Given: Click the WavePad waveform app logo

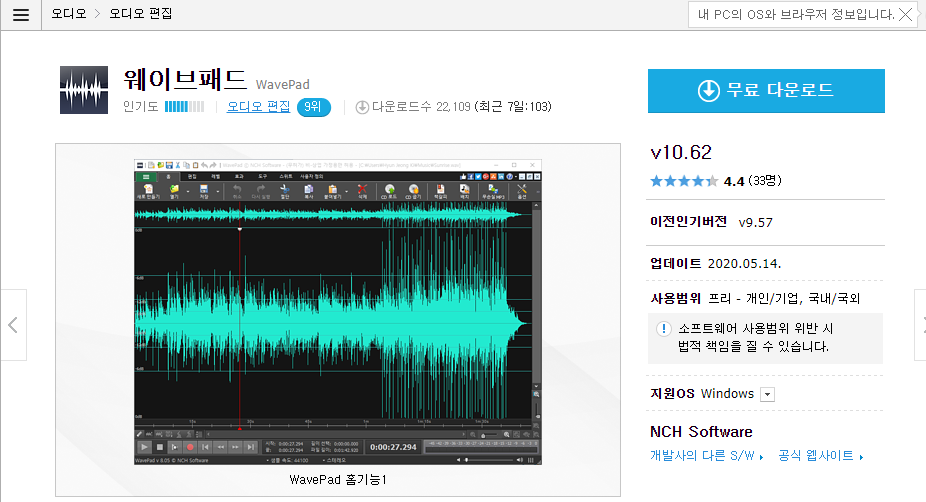Looking at the screenshot, I should tap(84, 90).
